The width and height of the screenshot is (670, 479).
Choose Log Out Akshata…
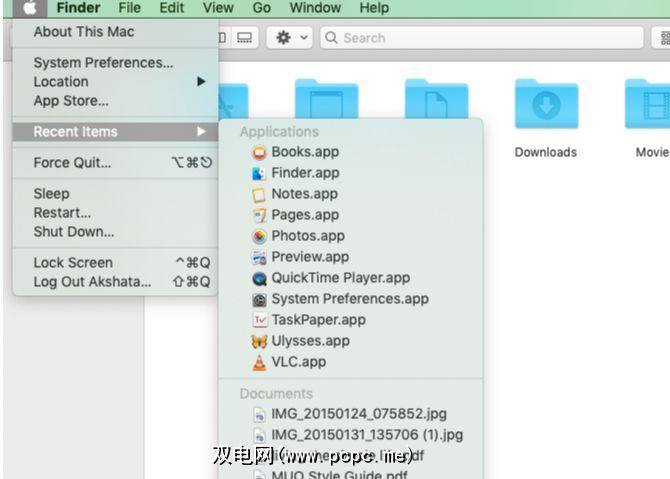[x=115, y=282]
